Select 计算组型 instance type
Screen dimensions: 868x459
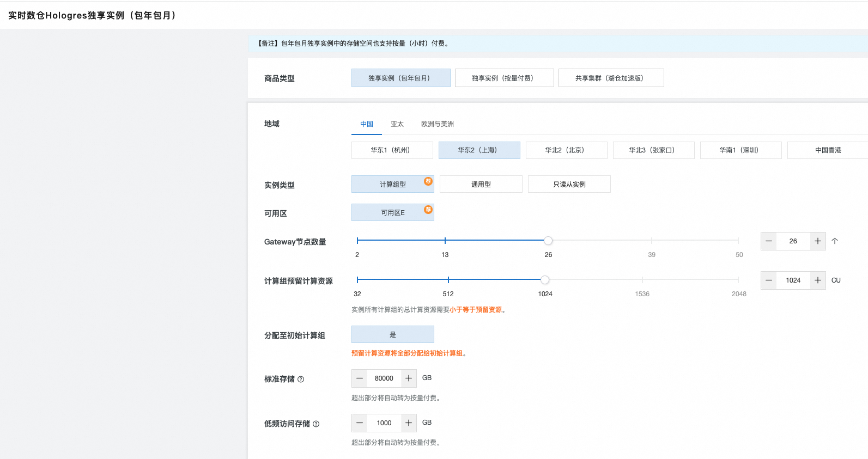[x=393, y=184]
